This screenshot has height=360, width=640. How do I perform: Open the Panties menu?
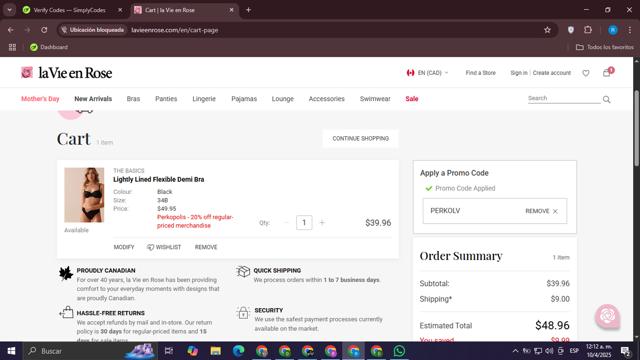[x=166, y=99]
